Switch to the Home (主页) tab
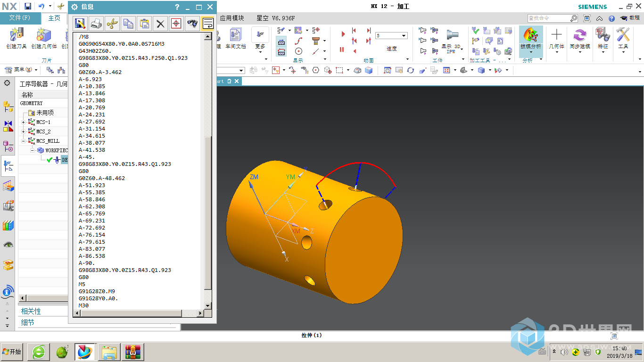This screenshot has height=362, width=644. coord(54,18)
